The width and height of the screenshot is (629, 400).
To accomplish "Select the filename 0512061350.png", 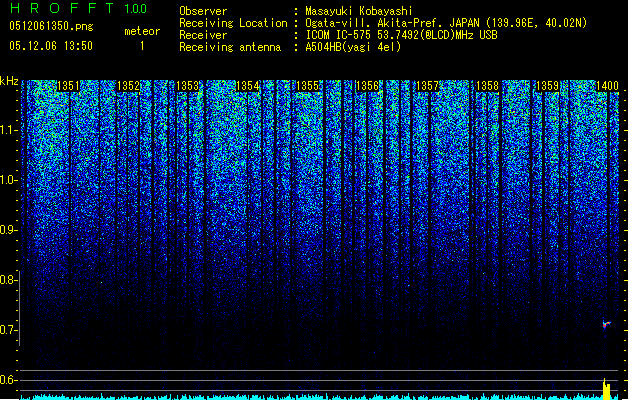I will click(51, 26).
